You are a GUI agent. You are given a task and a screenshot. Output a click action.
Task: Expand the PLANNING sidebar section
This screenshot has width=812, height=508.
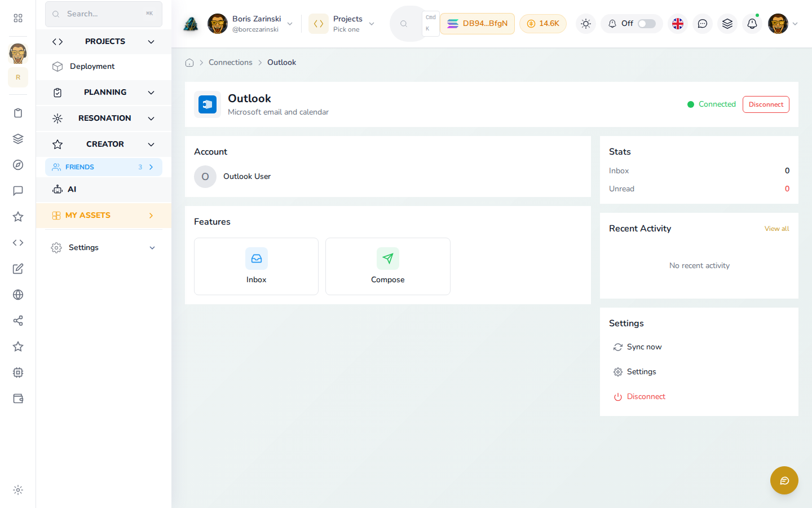[104, 93]
